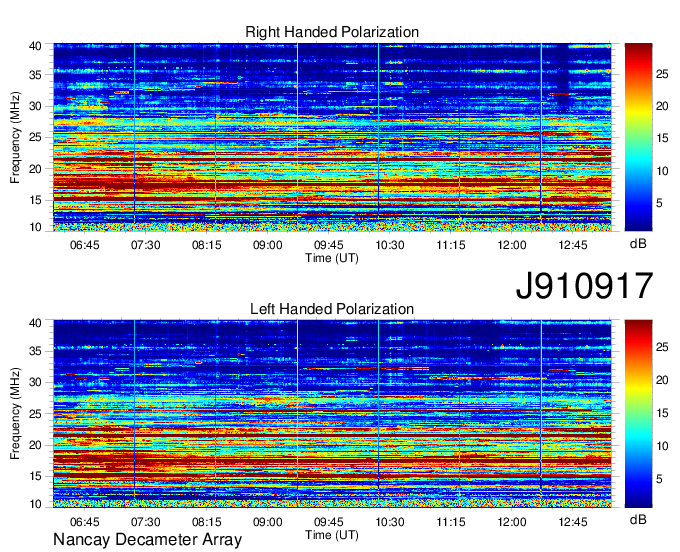Click the "15" MHz tick on Right Handed plot

tap(35, 200)
